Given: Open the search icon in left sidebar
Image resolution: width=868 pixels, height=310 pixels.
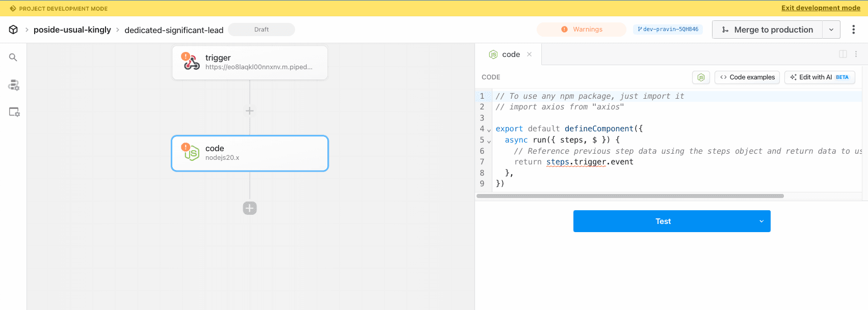Looking at the screenshot, I should click(13, 58).
